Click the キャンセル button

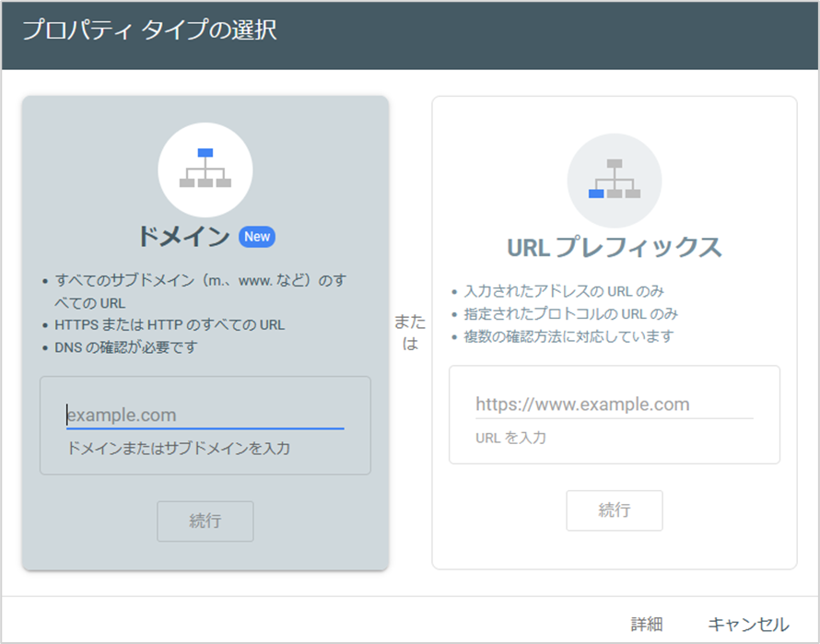coord(748,624)
